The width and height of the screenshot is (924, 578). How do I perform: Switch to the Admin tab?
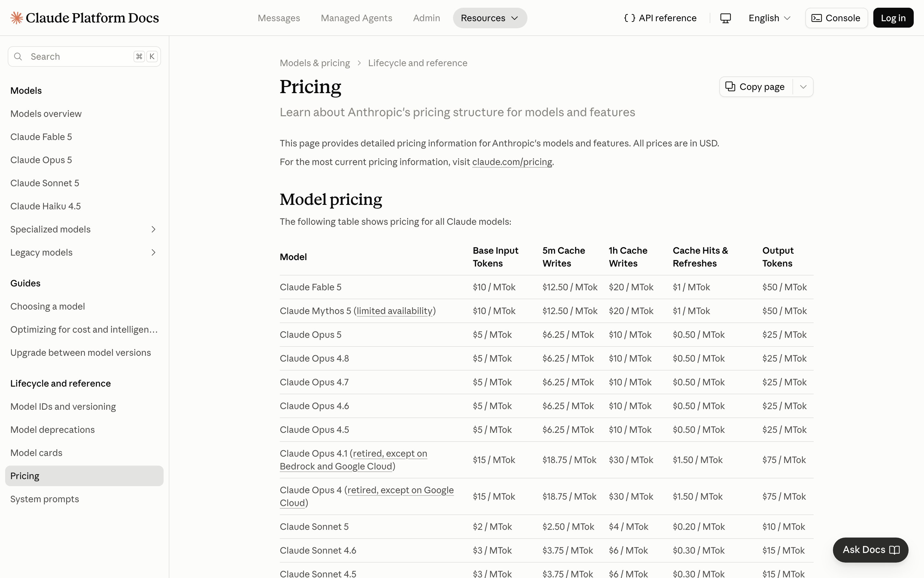(426, 18)
